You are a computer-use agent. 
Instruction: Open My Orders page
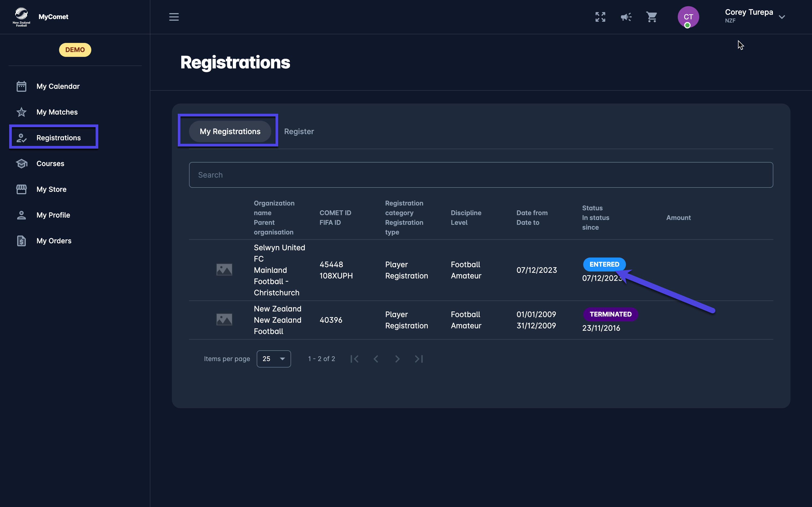pyautogui.click(x=54, y=241)
